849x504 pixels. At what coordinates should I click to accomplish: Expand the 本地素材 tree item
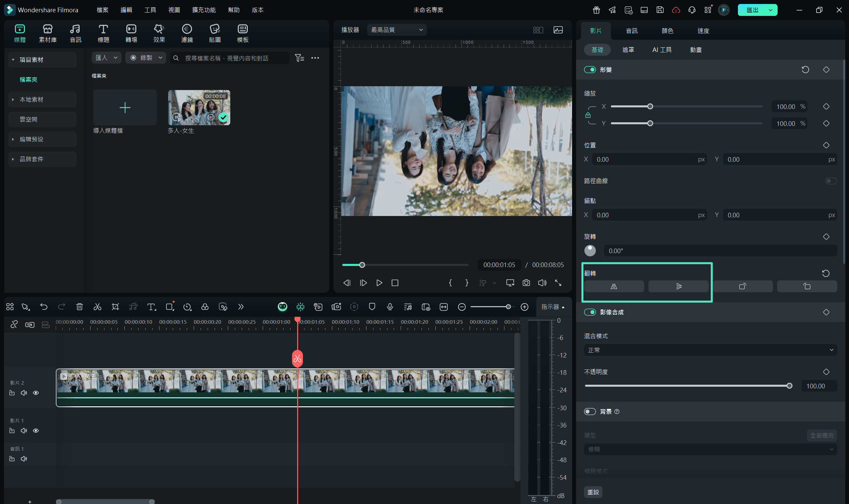point(13,99)
